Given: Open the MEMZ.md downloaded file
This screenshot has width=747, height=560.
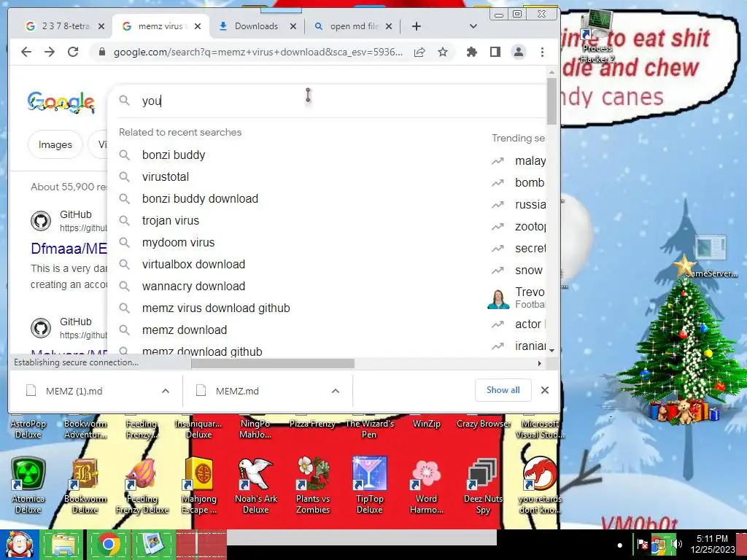Looking at the screenshot, I should 237,391.
